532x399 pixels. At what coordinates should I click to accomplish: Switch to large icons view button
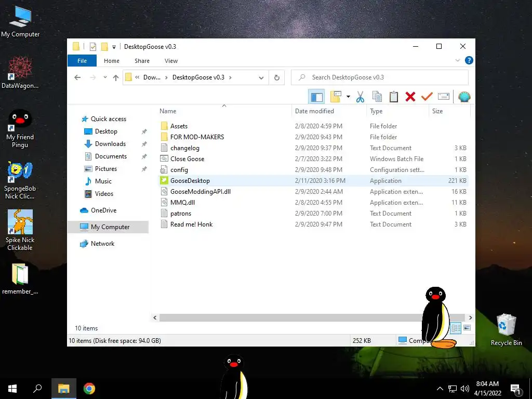point(467,328)
